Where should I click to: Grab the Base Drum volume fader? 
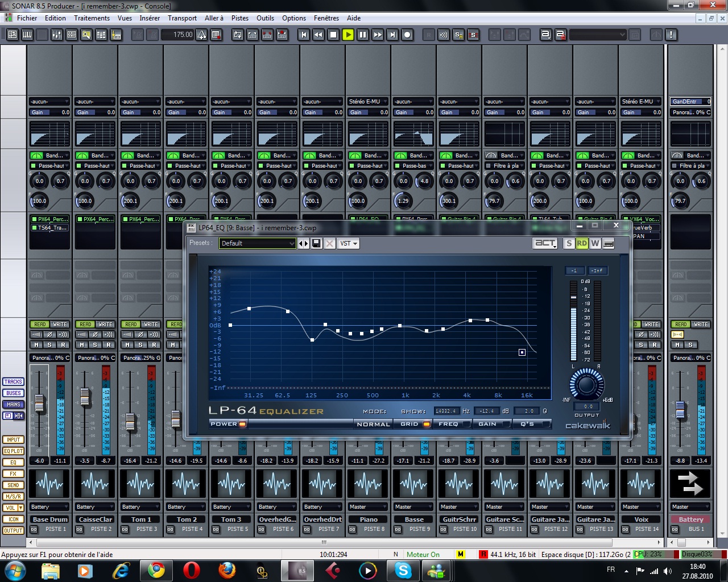[x=39, y=403]
